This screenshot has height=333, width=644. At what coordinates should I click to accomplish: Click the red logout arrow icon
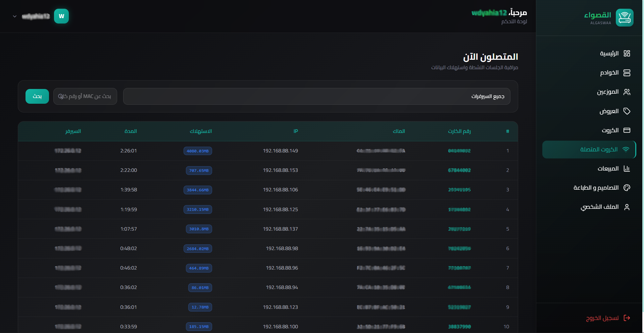point(627,318)
